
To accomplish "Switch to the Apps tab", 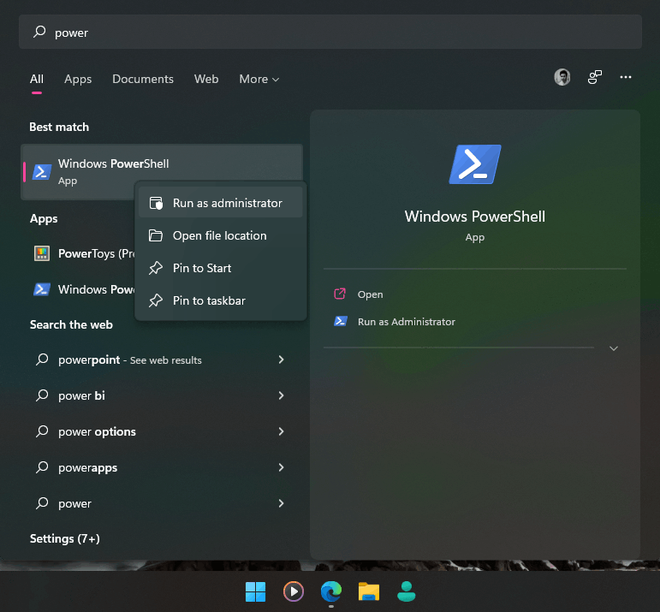I will coord(78,79).
